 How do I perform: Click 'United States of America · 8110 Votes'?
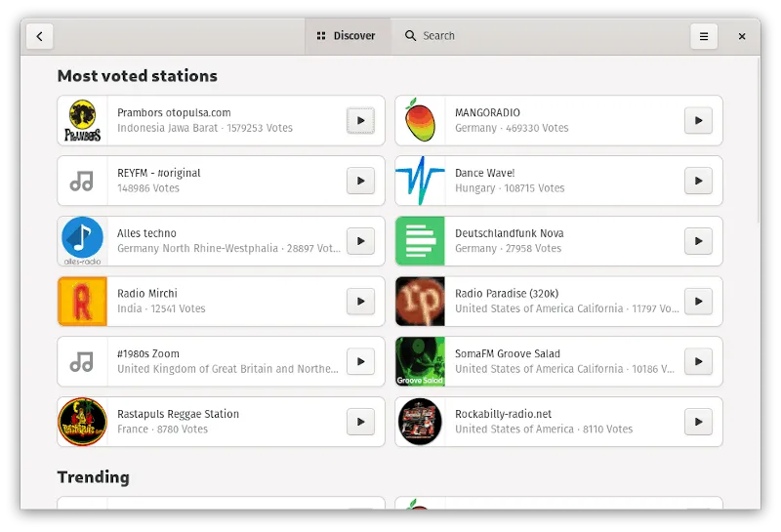point(544,430)
